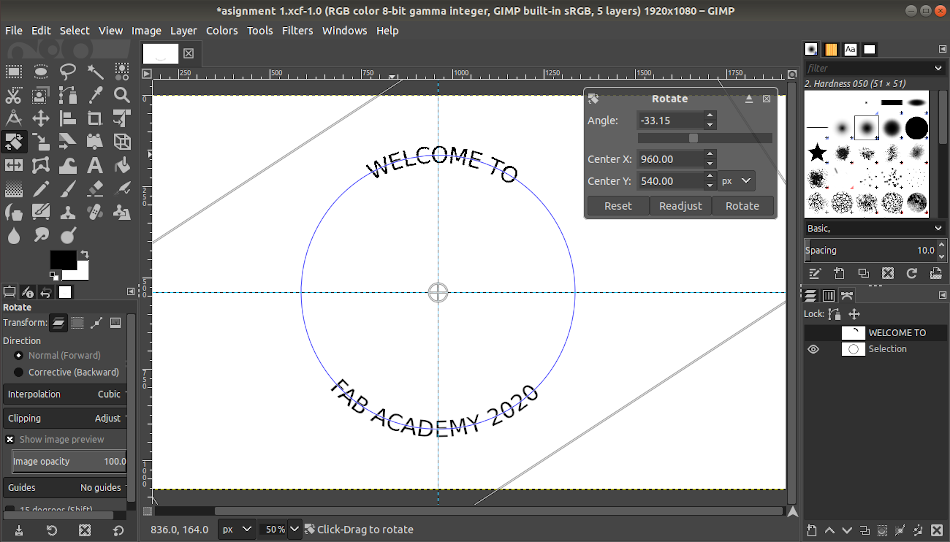
Task: Open the Basic brush tag dropdown
Action: [x=874, y=228]
